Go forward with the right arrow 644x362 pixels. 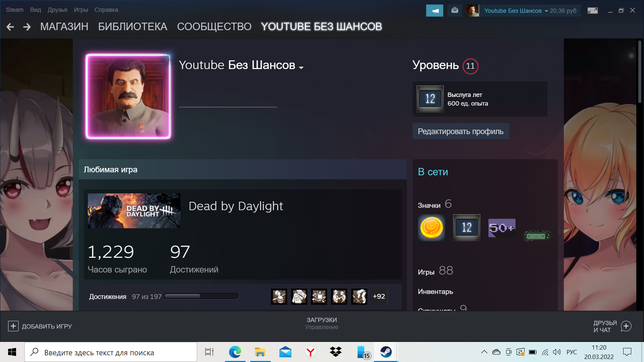(27, 27)
